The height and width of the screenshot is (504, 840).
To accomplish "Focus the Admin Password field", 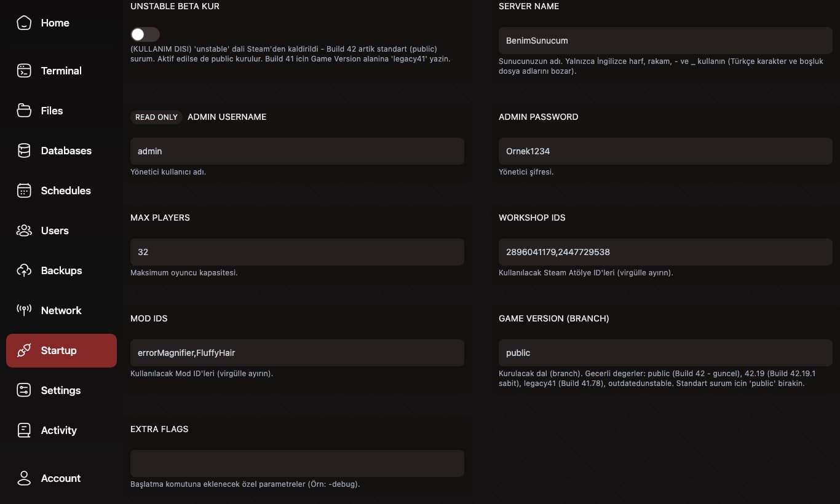I will (665, 151).
